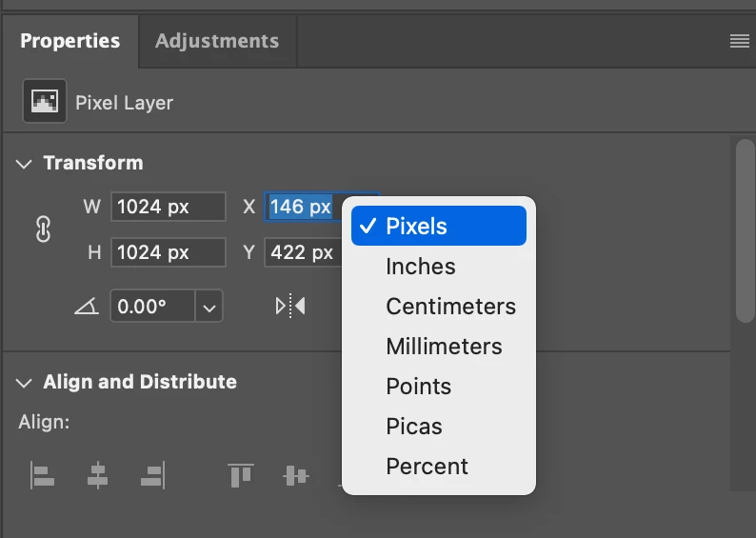Viewport: 756px width, 538px height.
Task: Align left edges icon
Action: 43,475
